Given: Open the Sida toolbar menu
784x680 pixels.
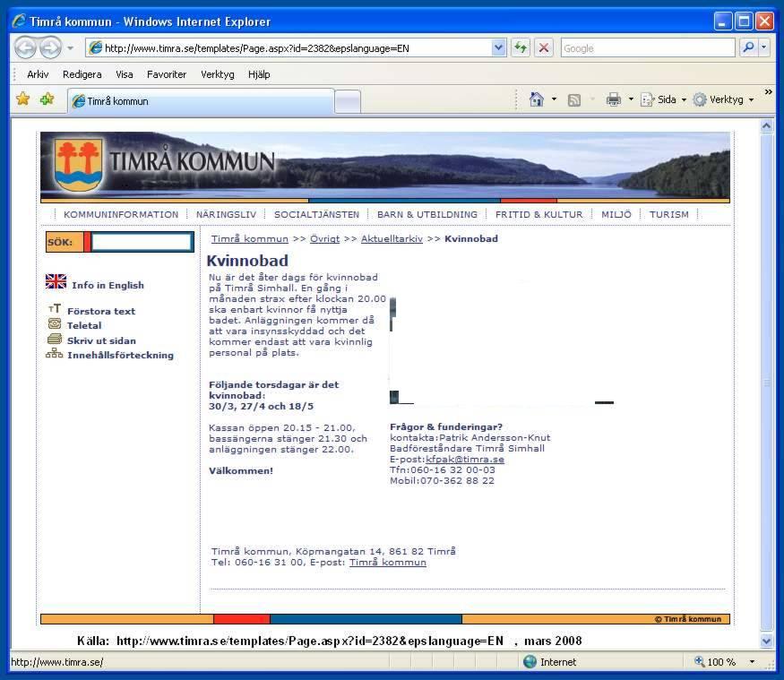Looking at the screenshot, I should (x=664, y=99).
